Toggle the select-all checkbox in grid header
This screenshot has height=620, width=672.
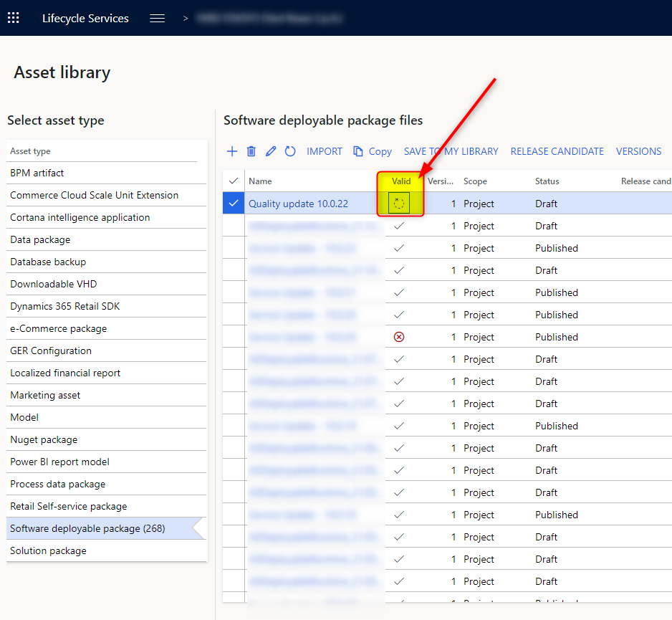click(233, 181)
